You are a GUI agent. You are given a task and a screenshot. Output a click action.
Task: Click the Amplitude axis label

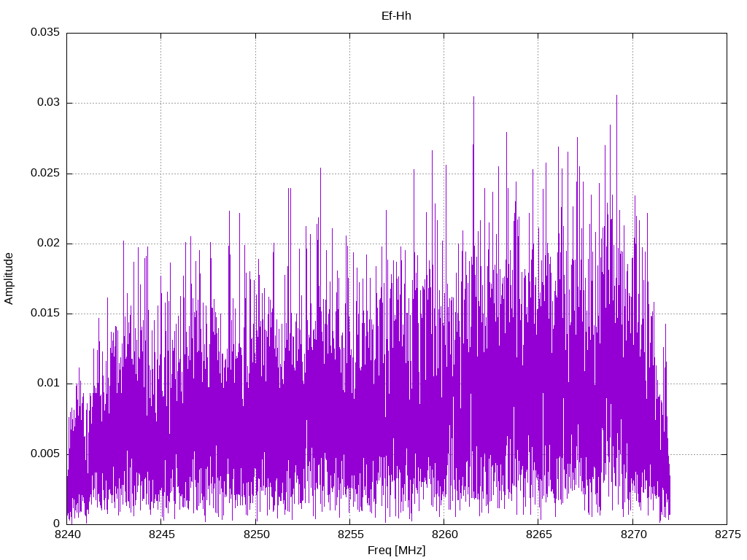coord(9,279)
